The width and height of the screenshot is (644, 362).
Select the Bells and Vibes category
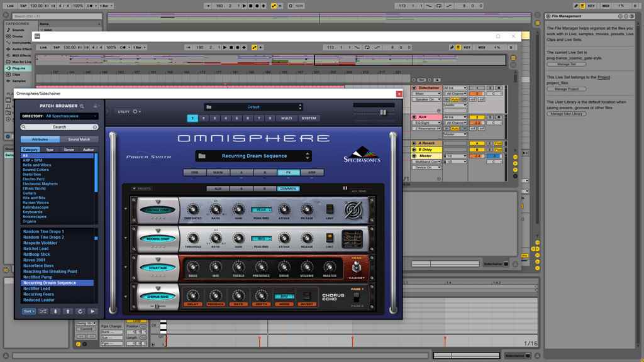click(x=37, y=165)
